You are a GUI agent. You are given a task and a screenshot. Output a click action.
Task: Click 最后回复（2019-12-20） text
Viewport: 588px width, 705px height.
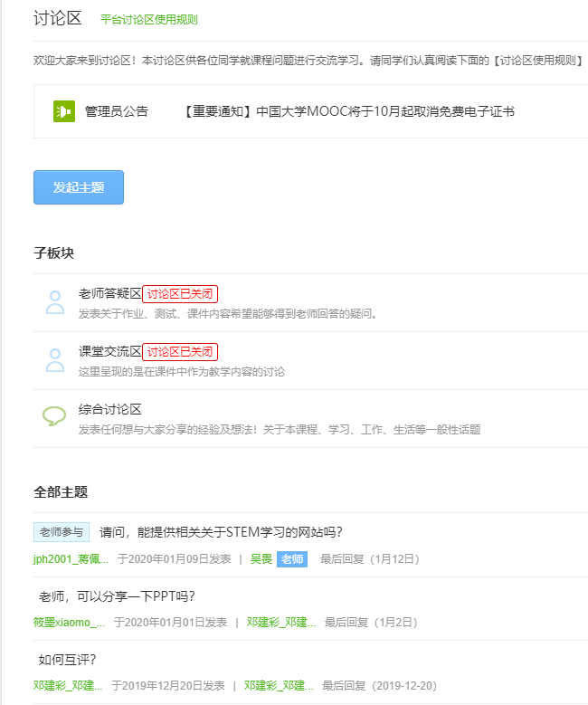(379, 686)
